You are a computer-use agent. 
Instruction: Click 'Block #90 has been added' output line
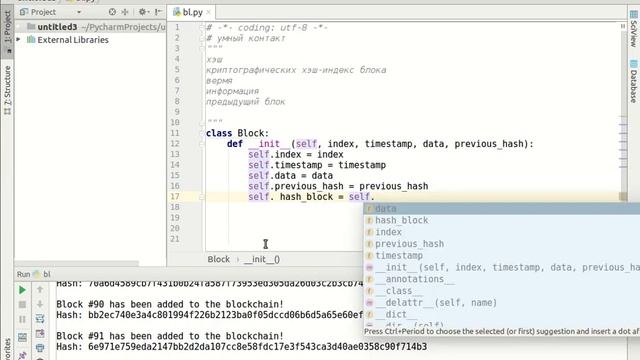[x=170, y=304]
